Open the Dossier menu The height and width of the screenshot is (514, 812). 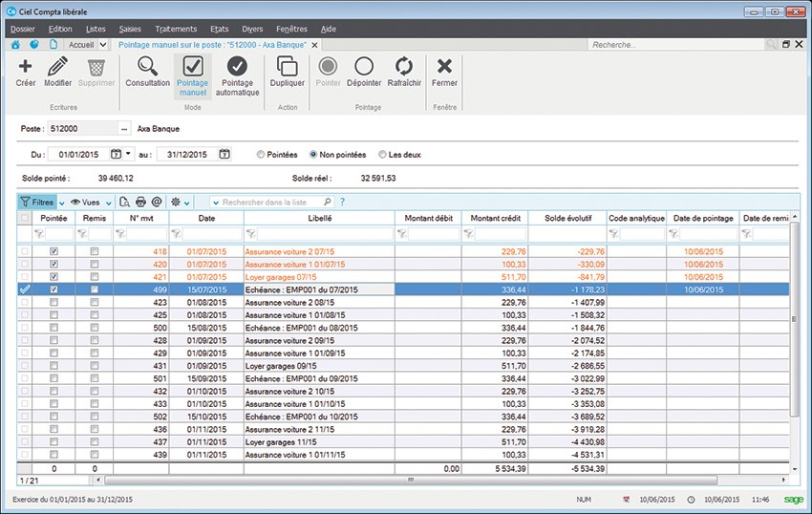coord(23,29)
